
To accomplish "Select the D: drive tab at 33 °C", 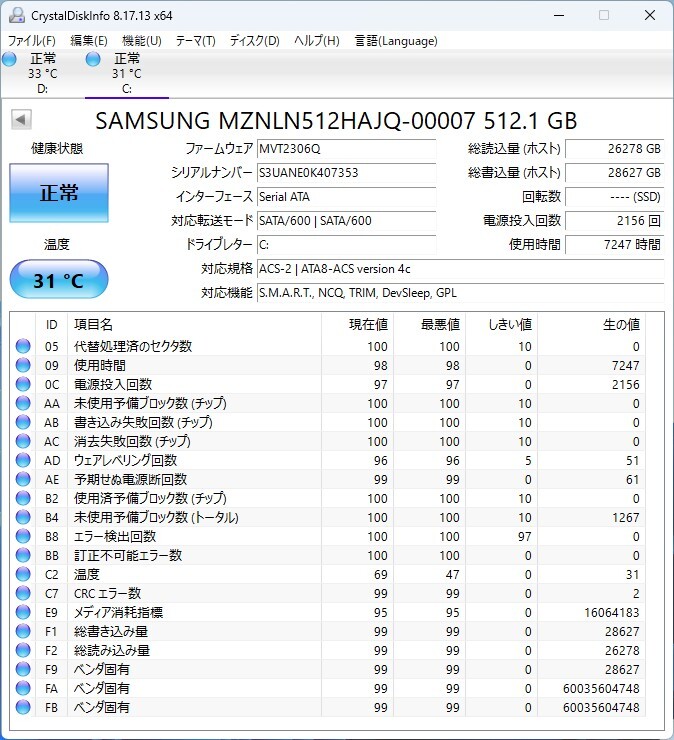I will click(x=42, y=73).
